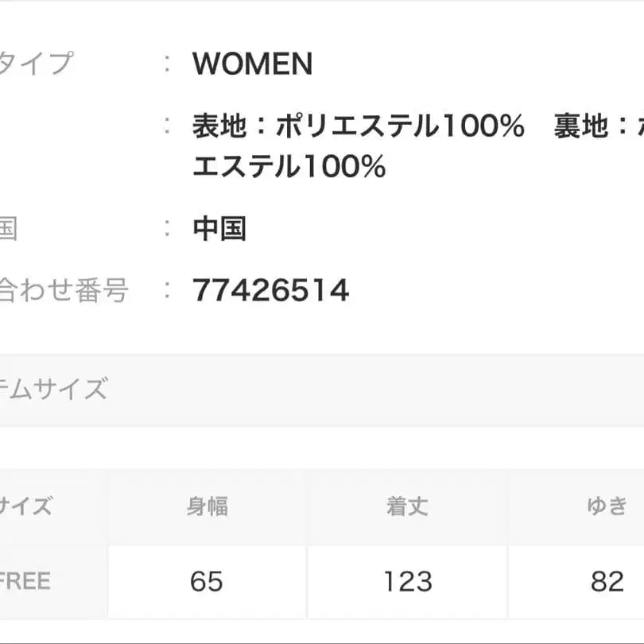Select the タイプ row label
644x644 pixels.
[37, 64]
